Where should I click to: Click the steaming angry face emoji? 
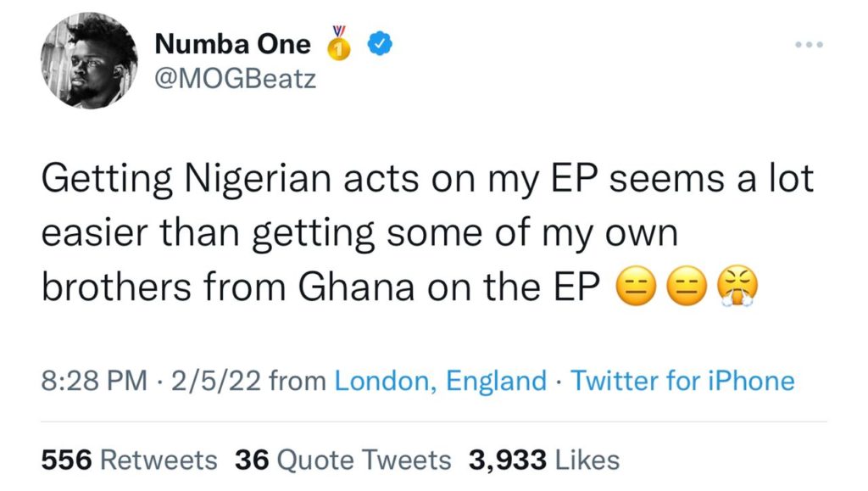click(737, 287)
